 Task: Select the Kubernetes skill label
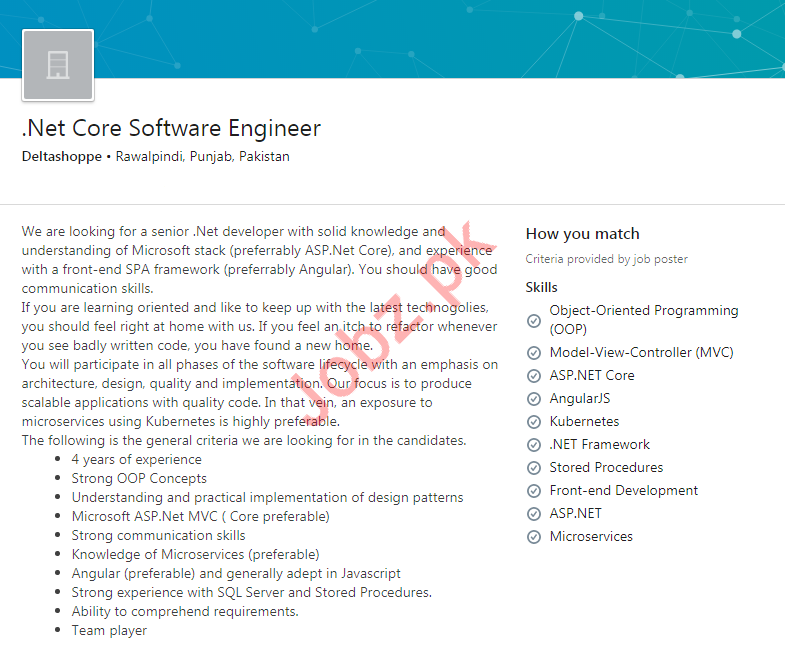tap(584, 422)
